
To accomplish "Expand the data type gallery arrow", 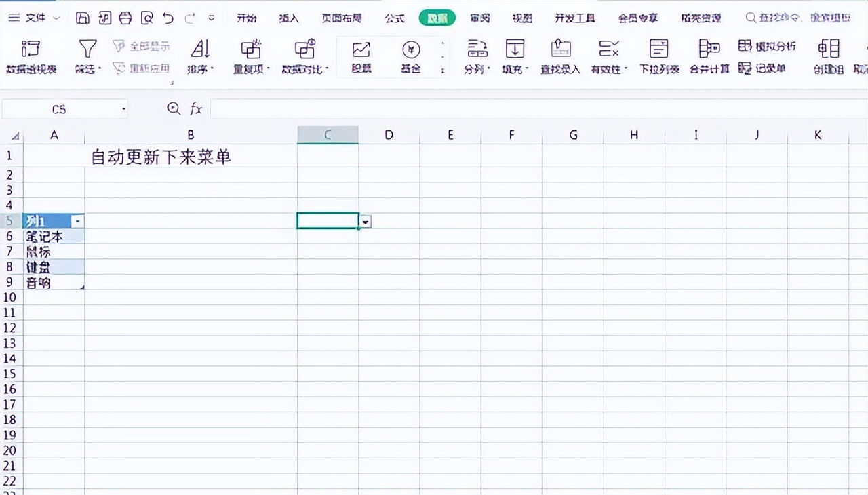I will tap(443, 70).
